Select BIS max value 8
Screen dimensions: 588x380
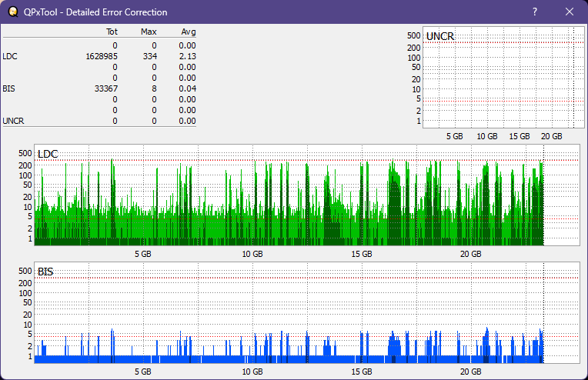(x=154, y=88)
